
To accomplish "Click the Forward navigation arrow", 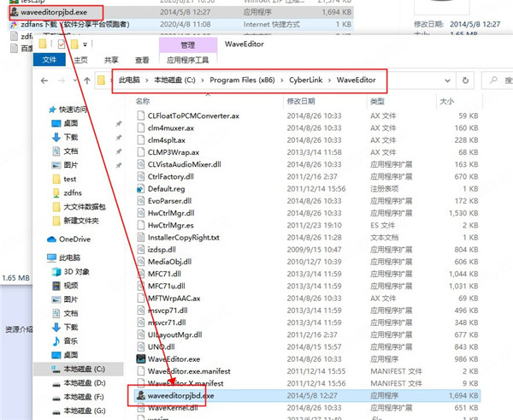I will coord(62,80).
